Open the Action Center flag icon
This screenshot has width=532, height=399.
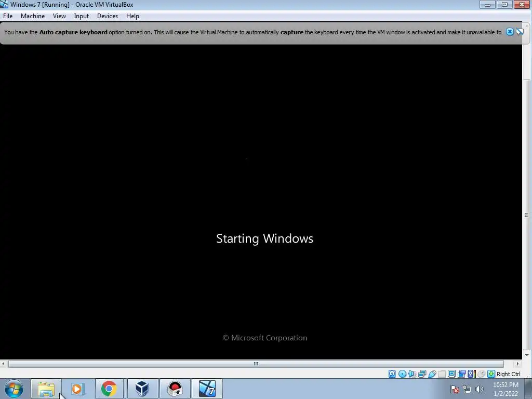(455, 389)
